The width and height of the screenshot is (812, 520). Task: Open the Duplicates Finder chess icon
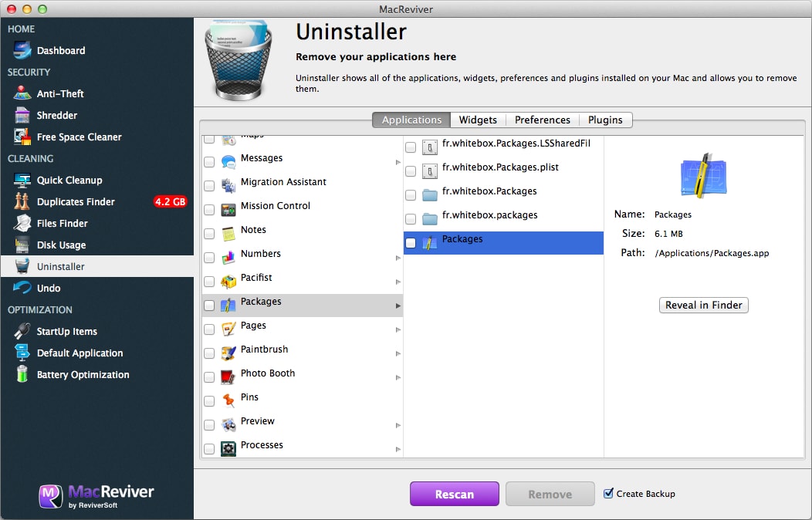point(22,201)
